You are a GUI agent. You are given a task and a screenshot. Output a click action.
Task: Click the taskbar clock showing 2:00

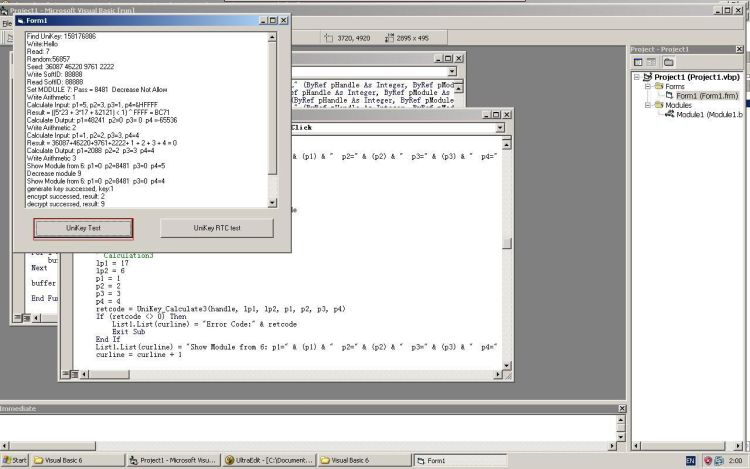click(735, 460)
